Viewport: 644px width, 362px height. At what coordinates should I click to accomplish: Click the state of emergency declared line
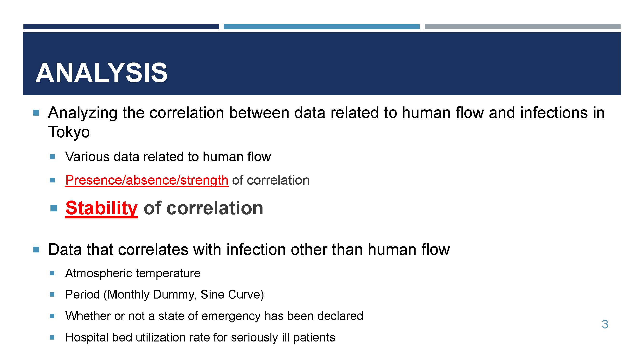[214, 316]
